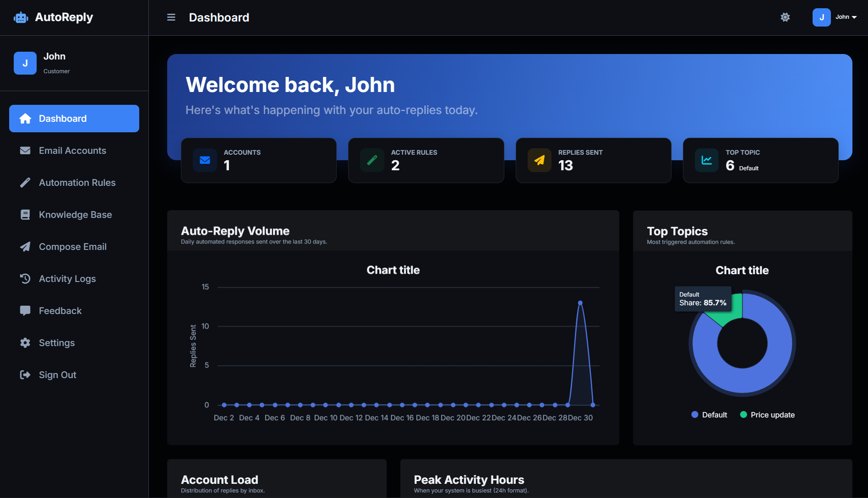Click the Automation Rules pen icon
Image resolution: width=868 pixels, height=498 pixels.
(26, 182)
